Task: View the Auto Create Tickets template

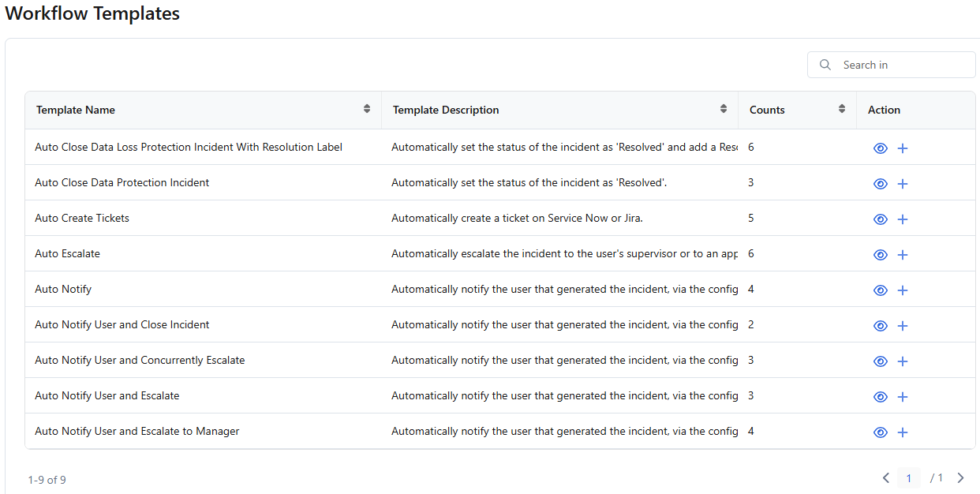Action: tap(881, 219)
